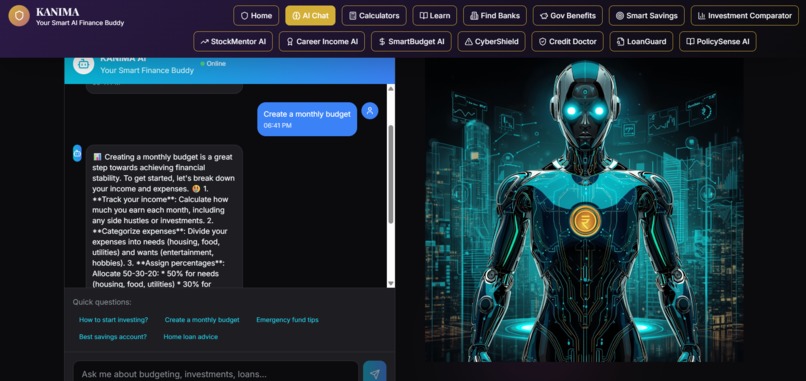The width and height of the screenshot is (806, 381).
Task: Click the sent 'Create a monthly budget' message bubble
Action: point(307,119)
